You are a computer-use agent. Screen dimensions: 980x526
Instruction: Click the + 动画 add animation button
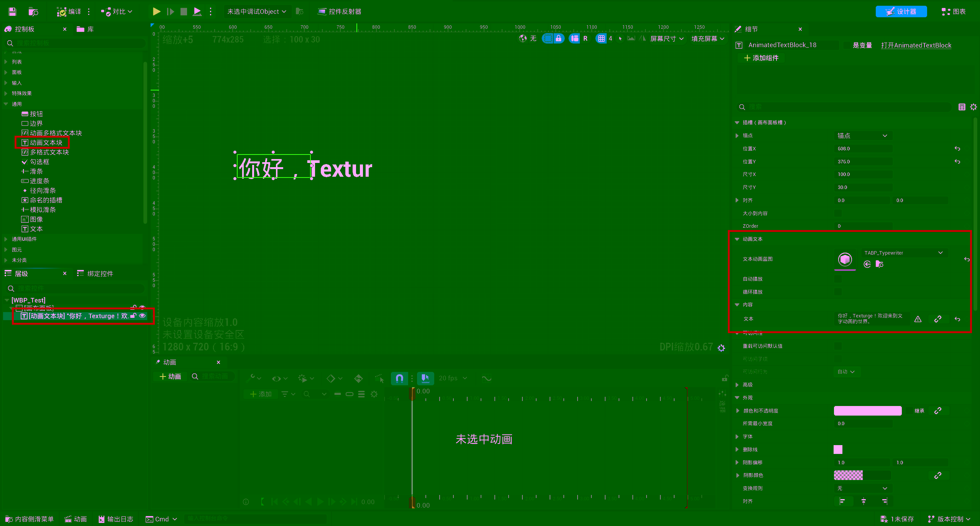[x=171, y=376]
